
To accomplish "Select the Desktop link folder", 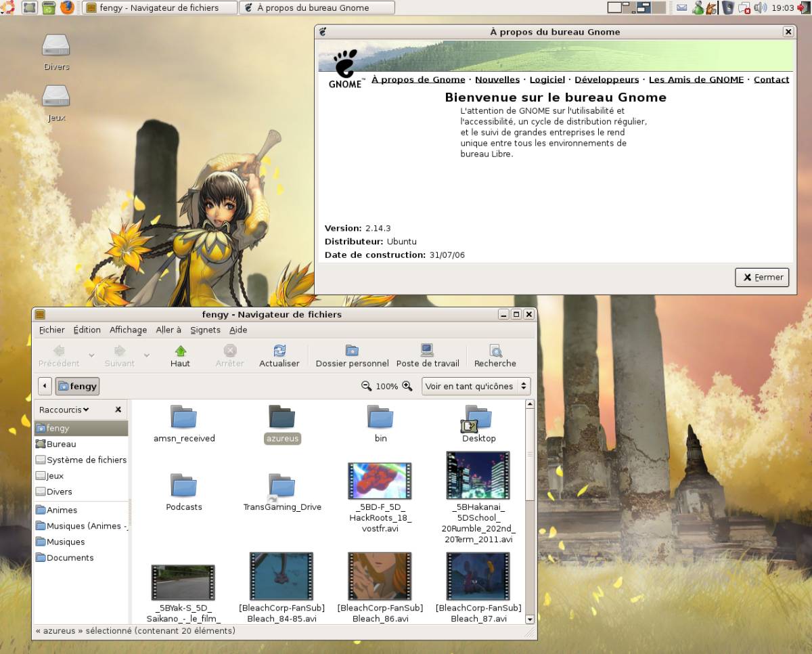I will pyautogui.click(x=478, y=424).
